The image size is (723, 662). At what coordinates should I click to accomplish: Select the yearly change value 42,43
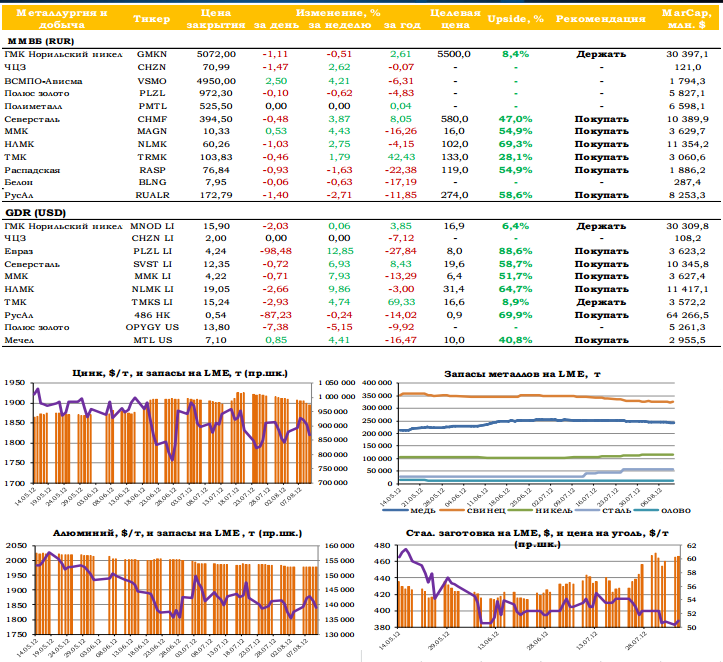(402, 157)
